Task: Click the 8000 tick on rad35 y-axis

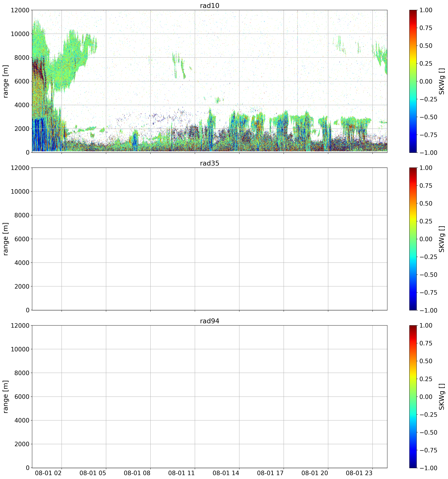Action: pos(22,215)
